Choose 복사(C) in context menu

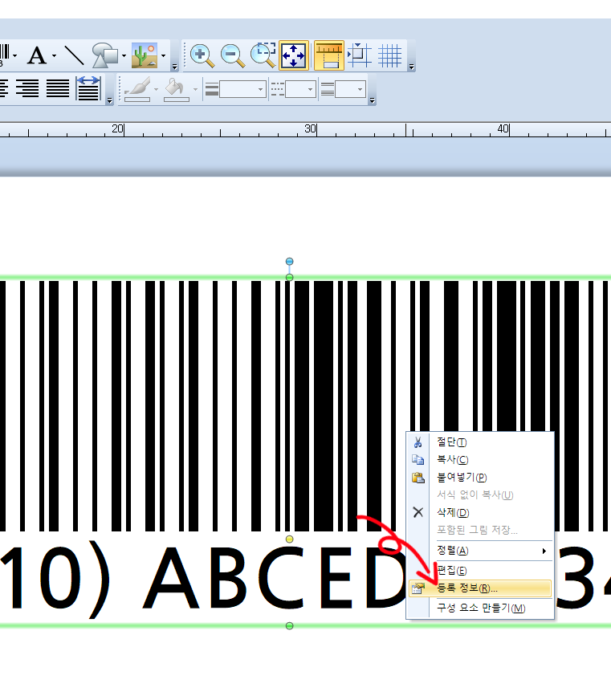pyautogui.click(x=481, y=459)
